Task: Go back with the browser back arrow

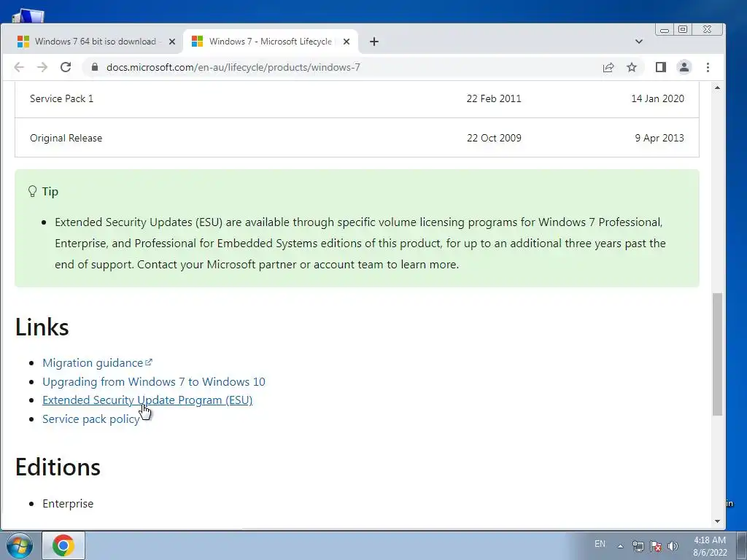Action: pyautogui.click(x=19, y=67)
